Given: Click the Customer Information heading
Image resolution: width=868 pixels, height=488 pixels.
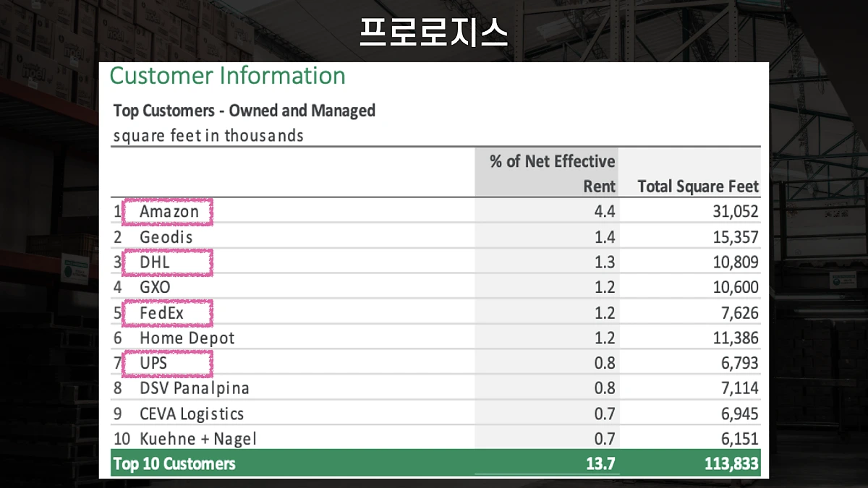Looking at the screenshot, I should (226, 76).
